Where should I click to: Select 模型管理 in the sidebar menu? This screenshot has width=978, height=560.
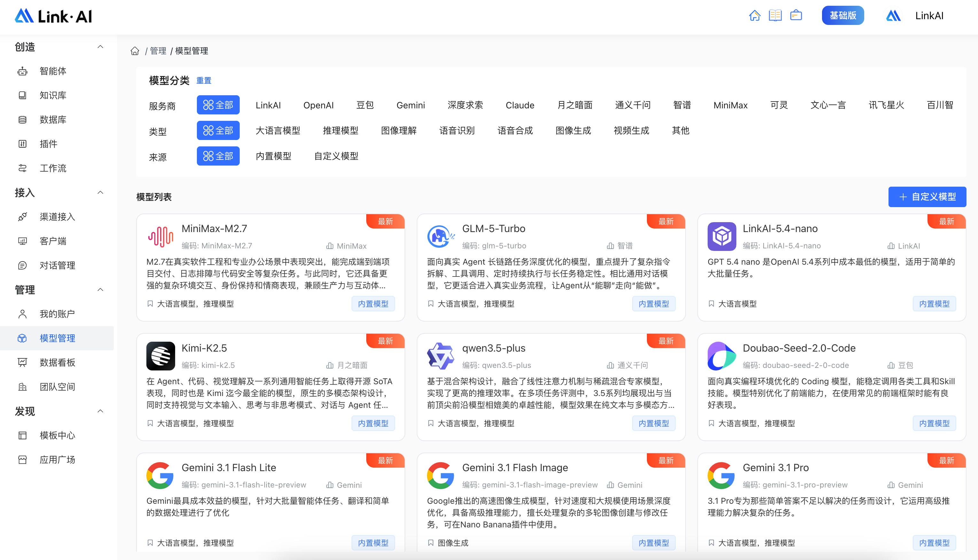pyautogui.click(x=57, y=338)
